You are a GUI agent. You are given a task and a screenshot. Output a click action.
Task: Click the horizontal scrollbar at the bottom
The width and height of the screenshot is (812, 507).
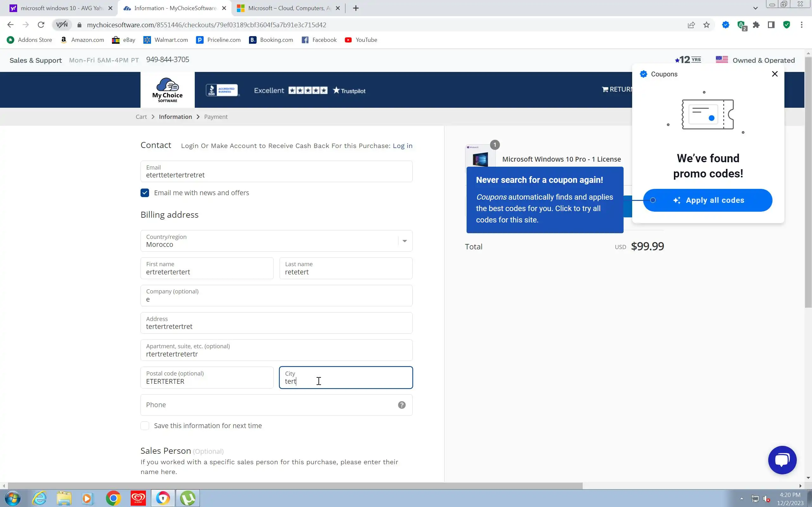[295, 485]
